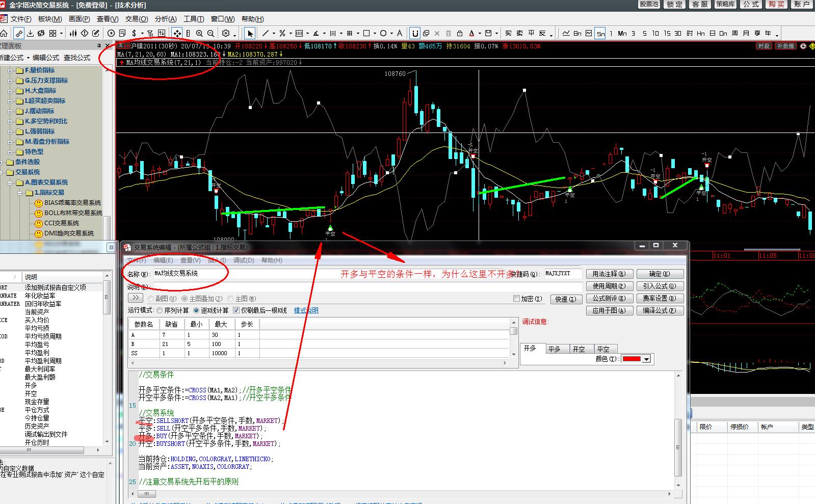Open the 模式说明 link
815x504 pixels.
306,310
